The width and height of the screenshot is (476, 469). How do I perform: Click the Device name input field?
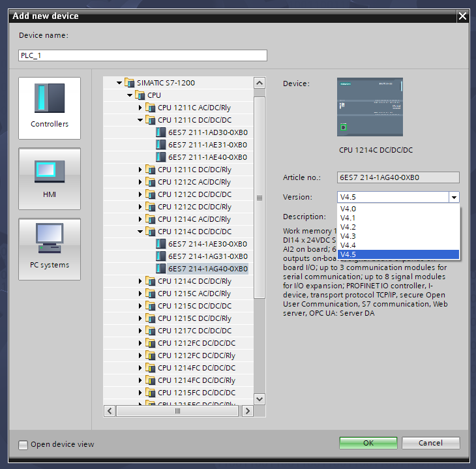pos(143,55)
